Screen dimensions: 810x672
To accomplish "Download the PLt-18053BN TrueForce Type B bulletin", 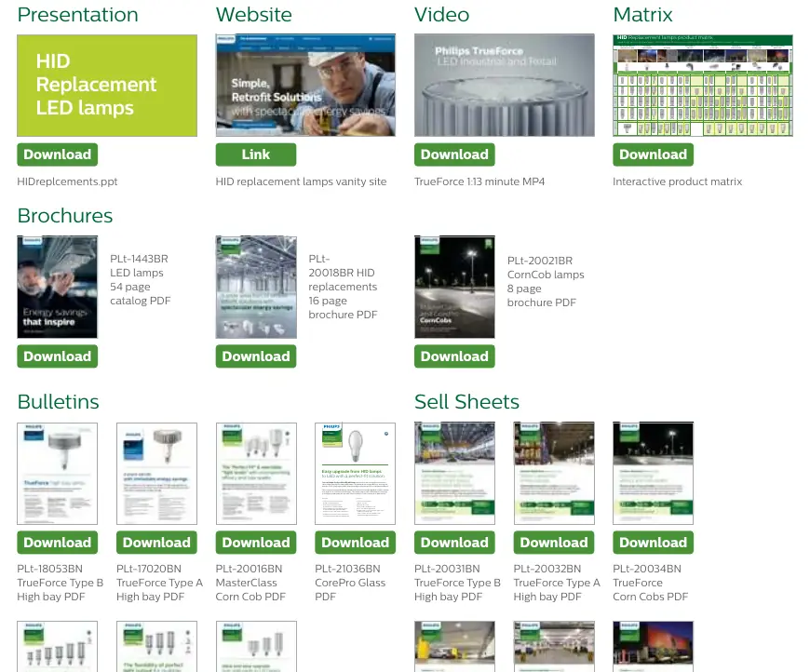I will click(58, 543).
